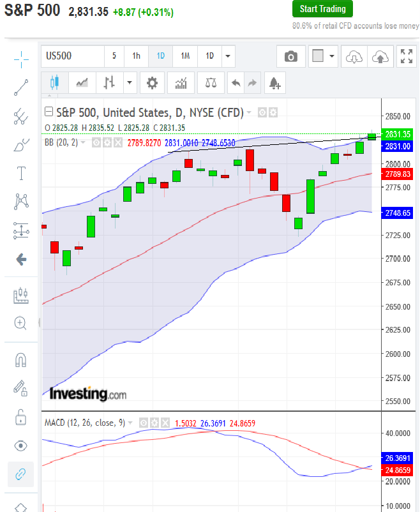The image size is (420, 512).
Task: Select the brush drawing tool
Action: [21, 145]
